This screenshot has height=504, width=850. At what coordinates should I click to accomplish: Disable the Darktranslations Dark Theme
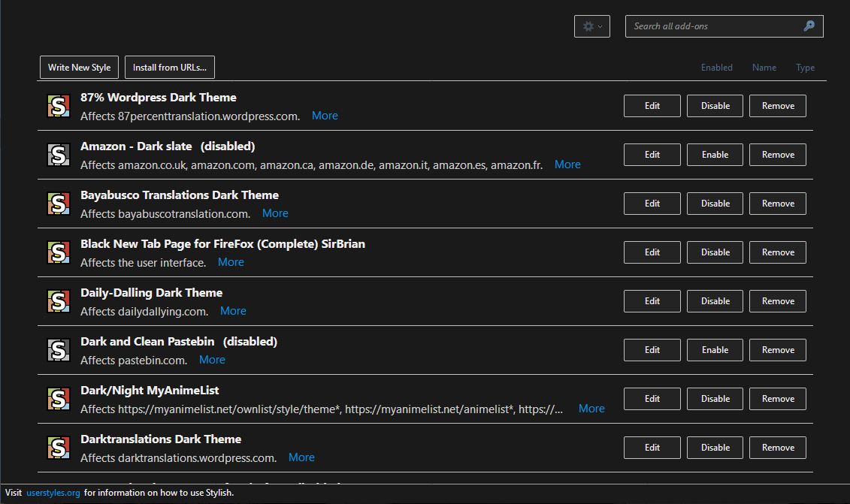pyautogui.click(x=715, y=447)
